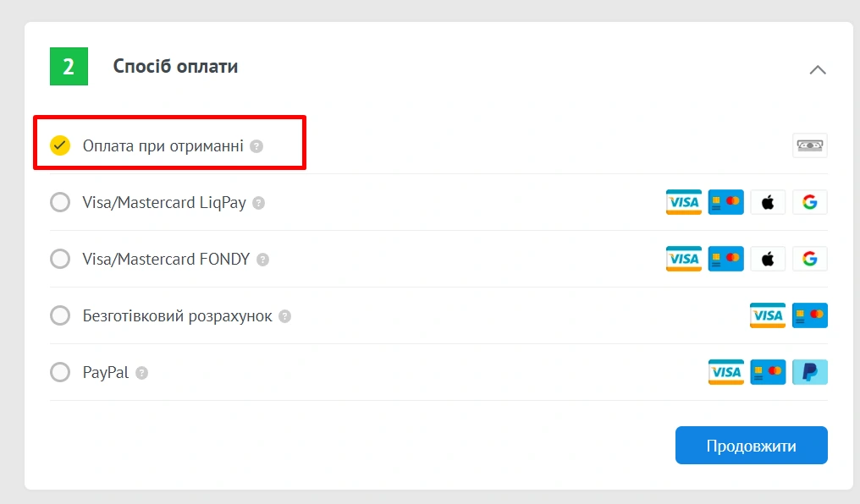Click help icon next to Оплата при отриманні
The image size is (860, 504).
(256, 146)
